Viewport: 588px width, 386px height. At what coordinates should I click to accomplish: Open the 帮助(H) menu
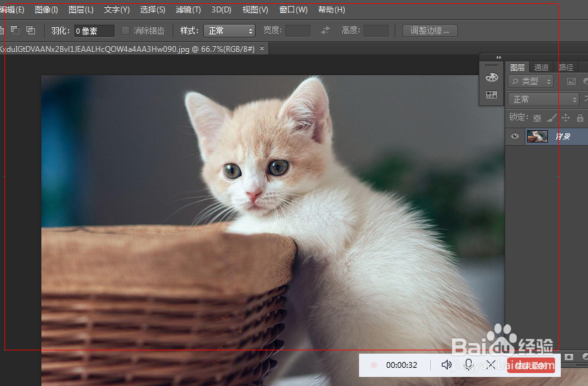pos(331,10)
